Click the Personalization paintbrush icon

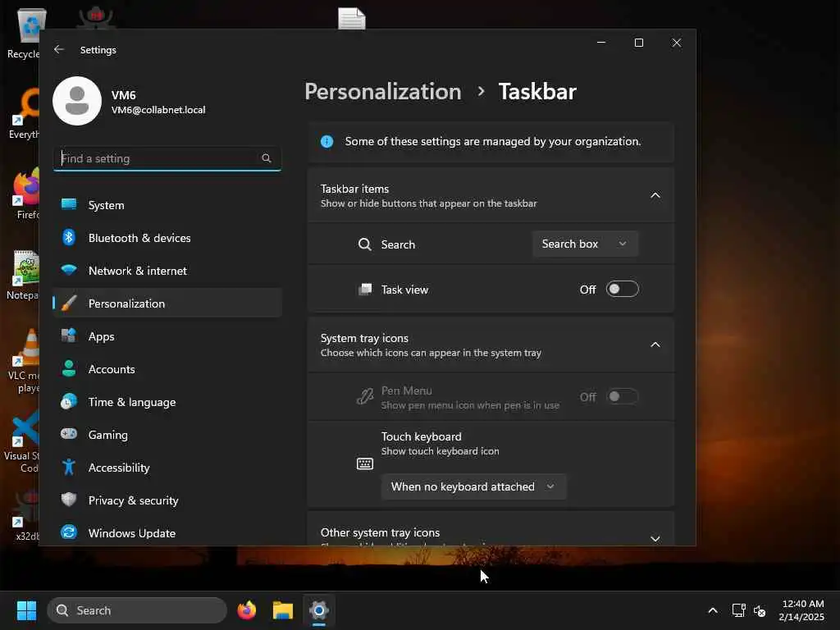point(69,304)
